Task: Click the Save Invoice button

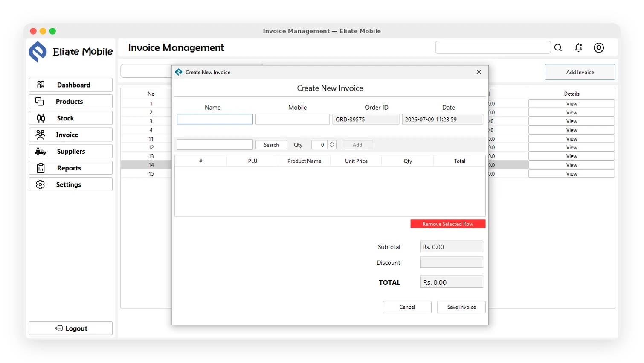Action: click(461, 307)
